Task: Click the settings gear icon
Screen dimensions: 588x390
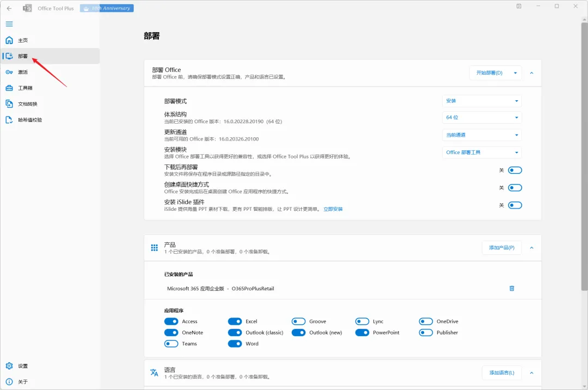Action: coord(9,365)
